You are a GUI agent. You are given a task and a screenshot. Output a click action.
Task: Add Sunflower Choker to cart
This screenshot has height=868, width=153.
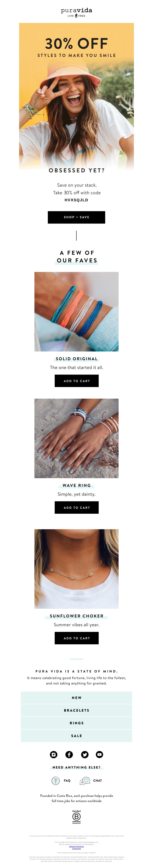coord(76,638)
